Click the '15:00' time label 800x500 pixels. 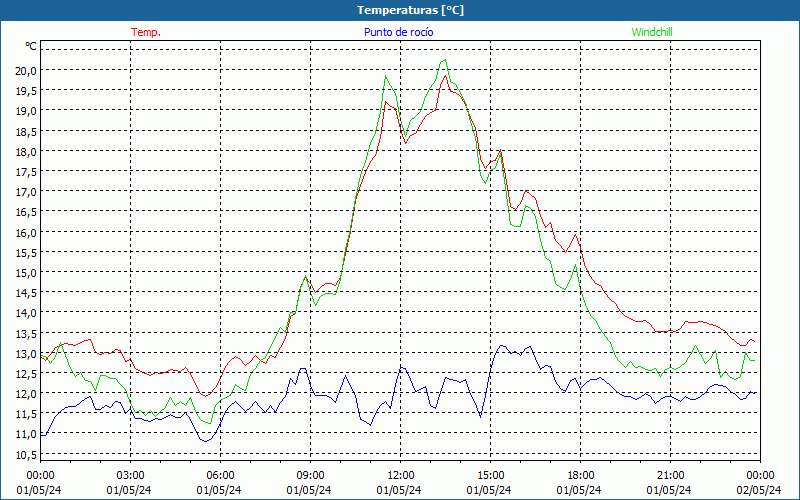pos(491,476)
